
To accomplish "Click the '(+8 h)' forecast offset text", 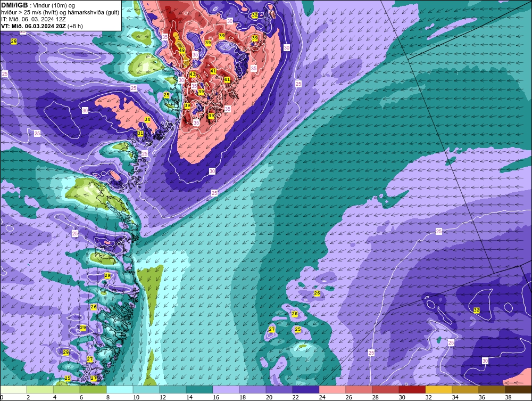I will [x=75, y=26].
